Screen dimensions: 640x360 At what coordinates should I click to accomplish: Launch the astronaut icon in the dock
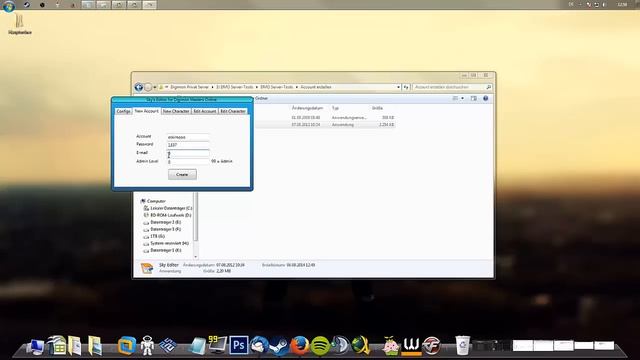(147, 345)
